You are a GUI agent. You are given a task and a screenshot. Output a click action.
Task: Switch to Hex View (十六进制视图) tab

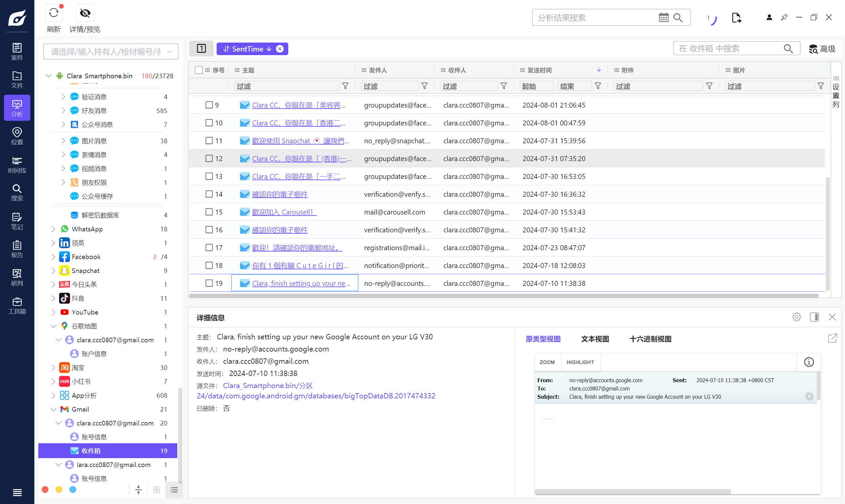pos(650,339)
